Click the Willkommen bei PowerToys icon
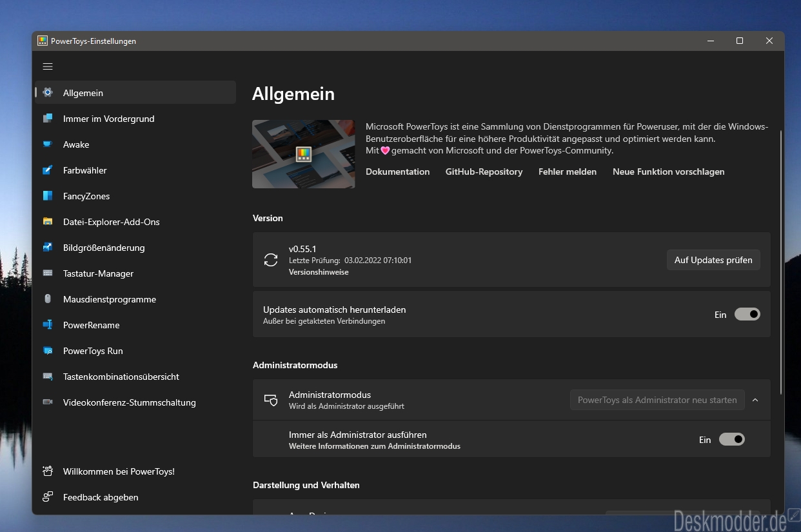801x532 pixels. pos(48,471)
